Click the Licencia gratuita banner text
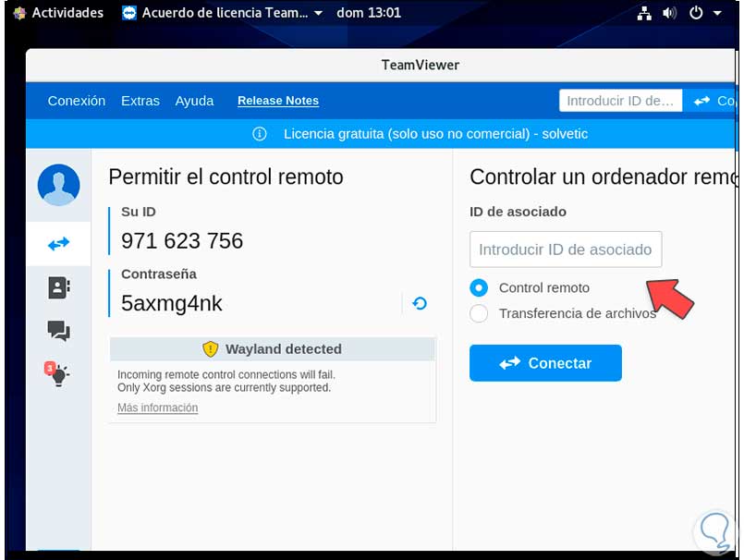 click(x=435, y=134)
